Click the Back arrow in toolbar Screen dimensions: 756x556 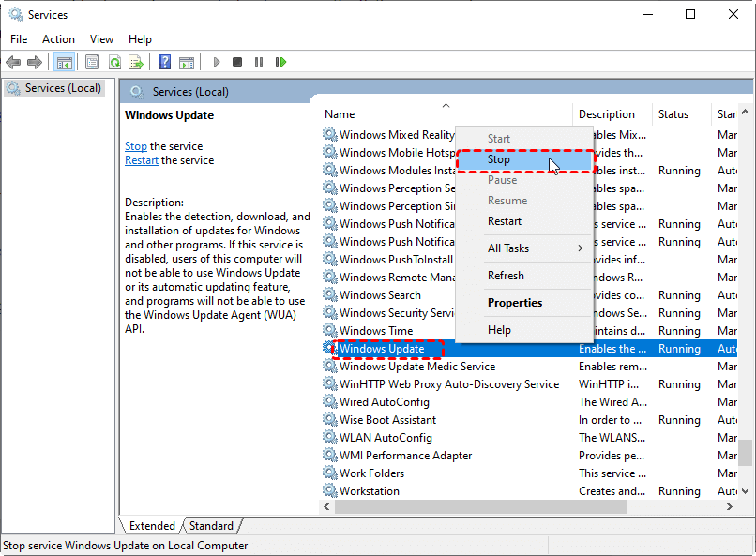pyautogui.click(x=13, y=62)
